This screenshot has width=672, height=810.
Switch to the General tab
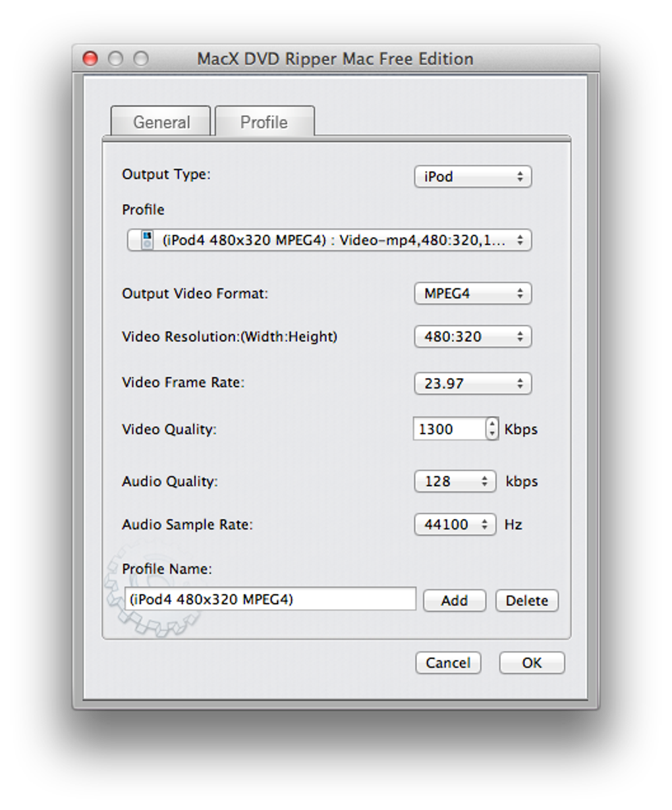click(161, 122)
